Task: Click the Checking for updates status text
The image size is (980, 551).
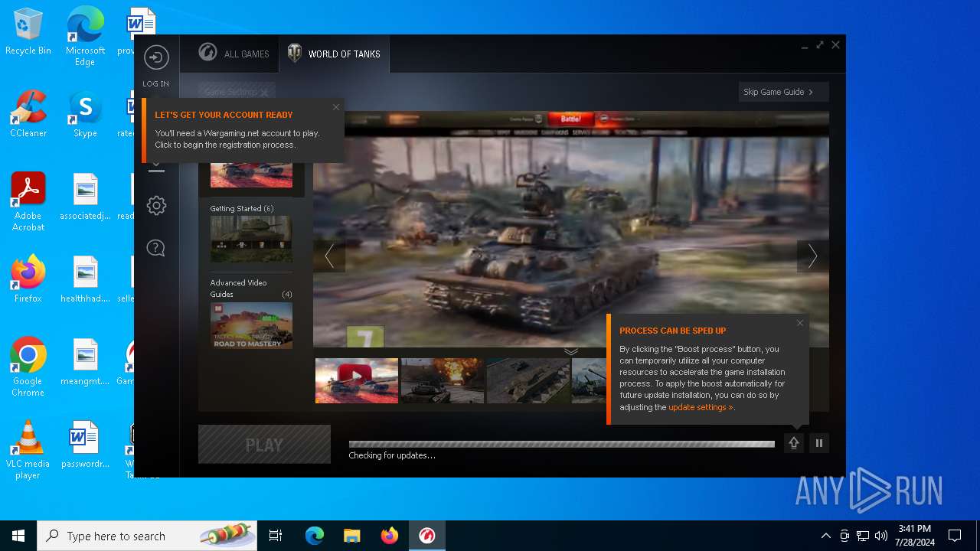Action: pos(392,455)
